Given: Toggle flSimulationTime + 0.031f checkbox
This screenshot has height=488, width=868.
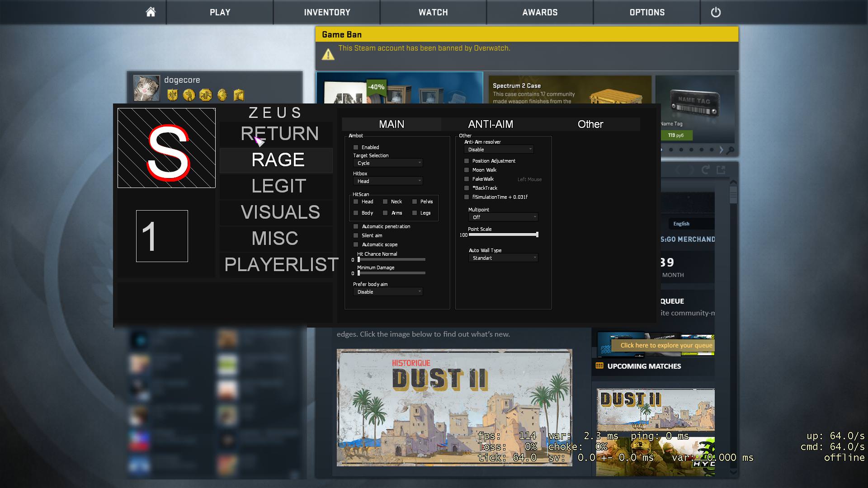Looking at the screenshot, I should [467, 197].
